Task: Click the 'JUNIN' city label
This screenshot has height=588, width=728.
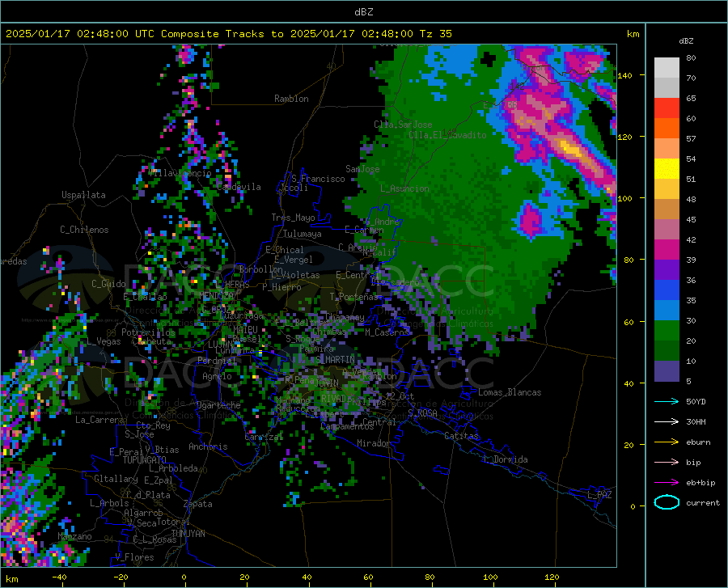Action: (x=327, y=383)
